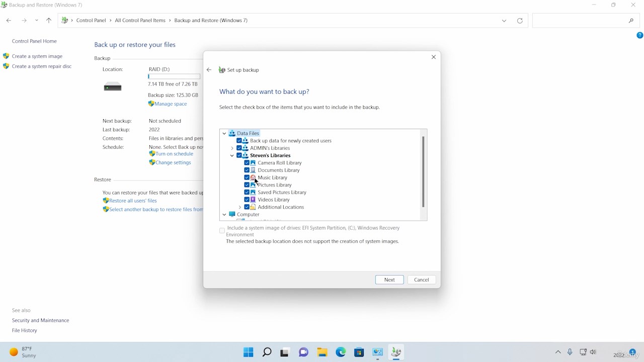The image size is (644, 362).
Task: Click the Backup and Restore taskbar icon
Action: pyautogui.click(x=396, y=352)
